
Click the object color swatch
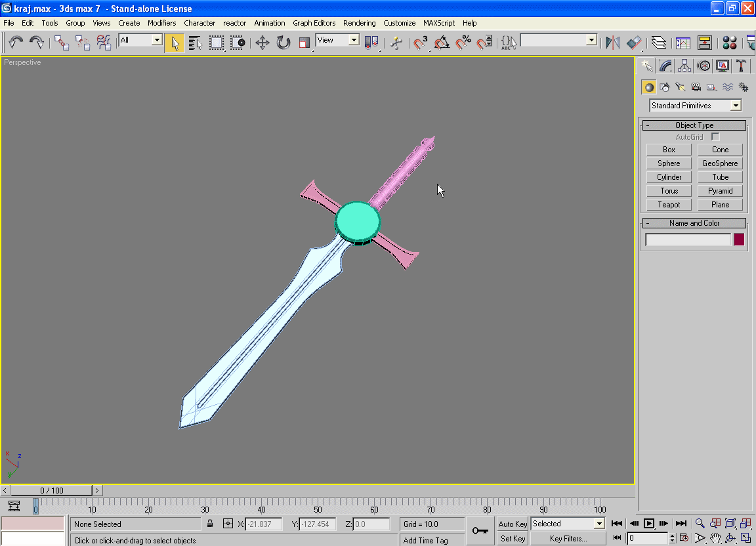(739, 240)
